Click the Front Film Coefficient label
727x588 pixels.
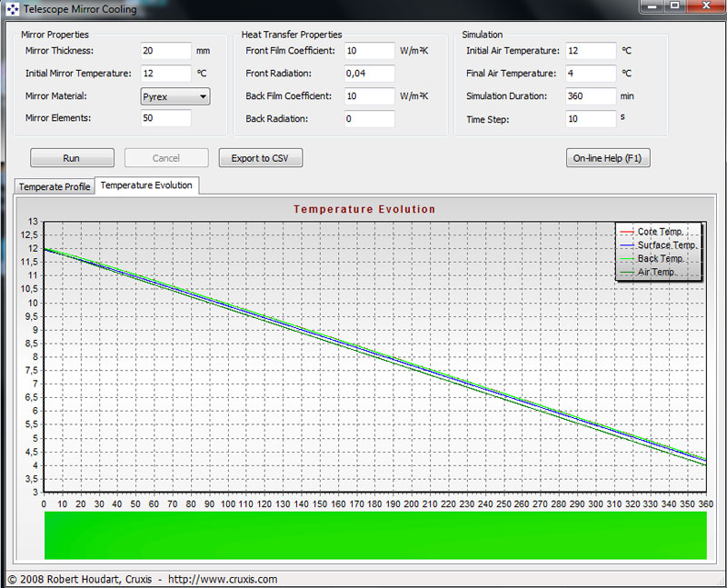coord(290,51)
